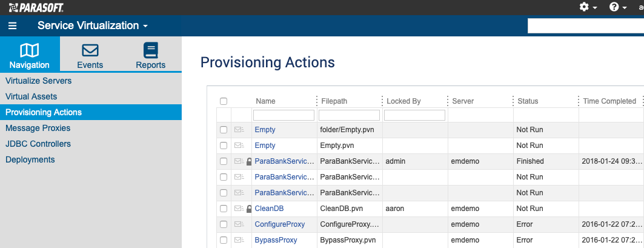Click the action icon in BypassProxy row

click(x=239, y=240)
